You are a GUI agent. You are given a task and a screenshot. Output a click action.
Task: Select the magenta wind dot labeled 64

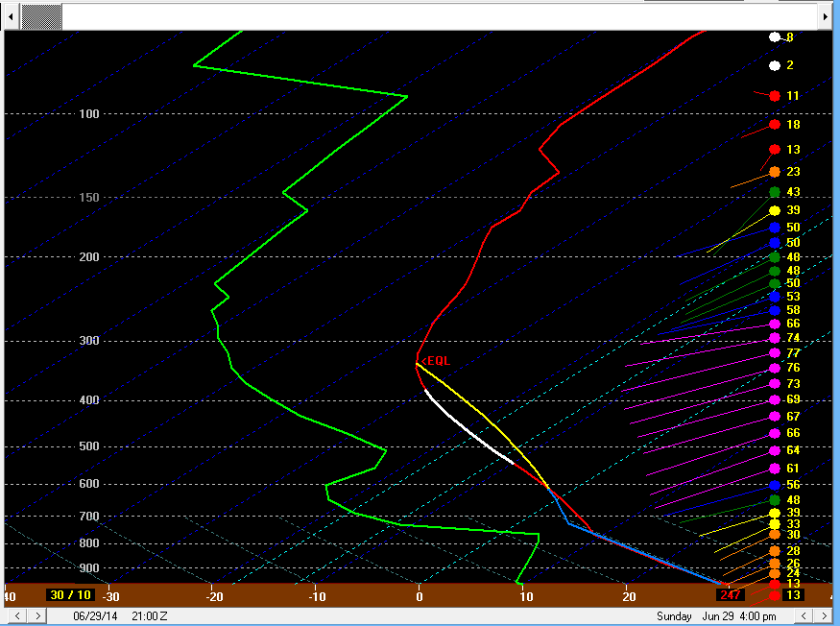775,450
